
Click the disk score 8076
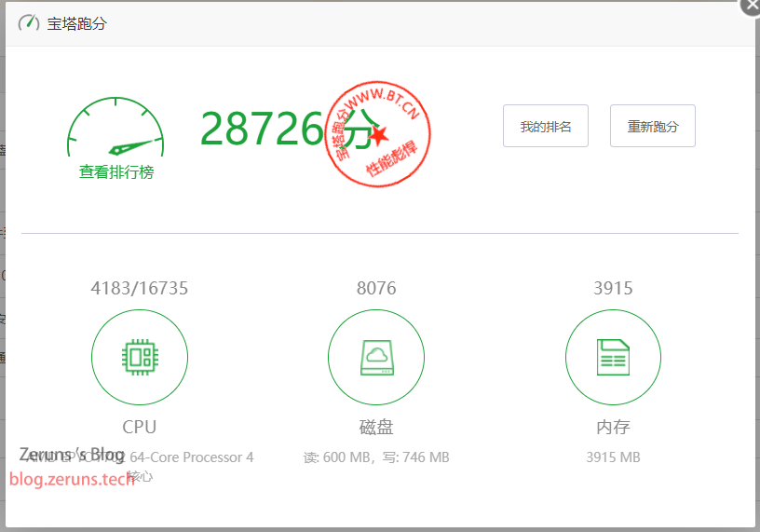click(x=376, y=288)
